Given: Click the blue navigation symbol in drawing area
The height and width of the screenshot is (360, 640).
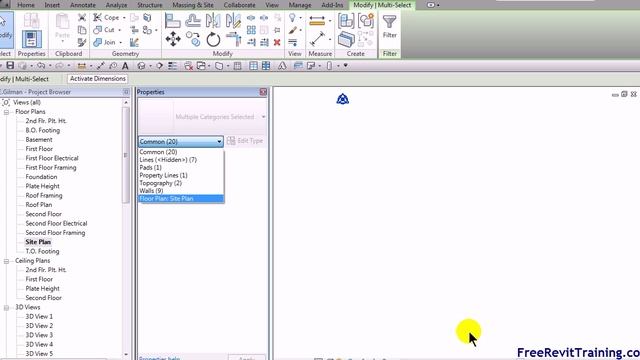Looking at the screenshot, I should coord(342,99).
